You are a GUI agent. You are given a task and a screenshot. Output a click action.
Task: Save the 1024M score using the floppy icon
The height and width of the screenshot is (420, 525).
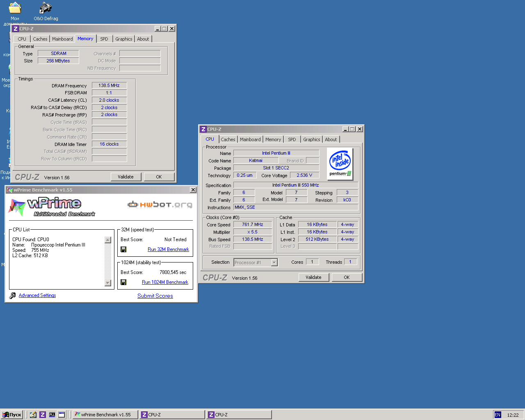(123, 282)
